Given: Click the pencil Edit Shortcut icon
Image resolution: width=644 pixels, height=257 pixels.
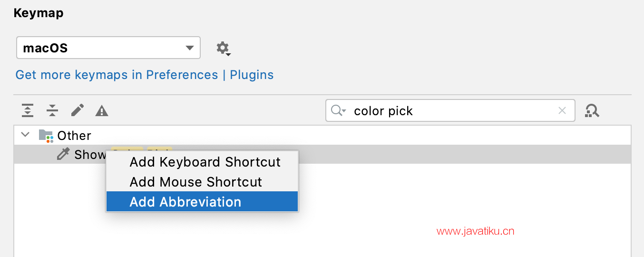Looking at the screenshot, I should (78, 110).
